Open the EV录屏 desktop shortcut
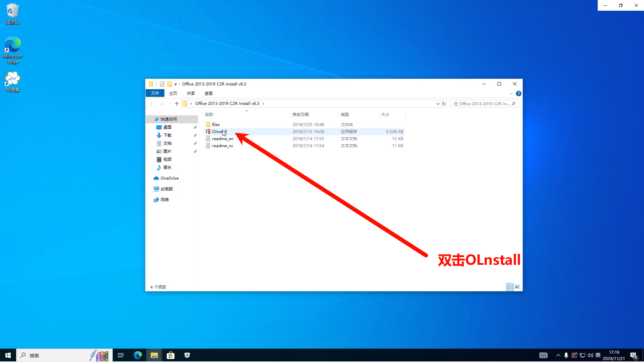 pyautogui.click(x=13, y=82)
